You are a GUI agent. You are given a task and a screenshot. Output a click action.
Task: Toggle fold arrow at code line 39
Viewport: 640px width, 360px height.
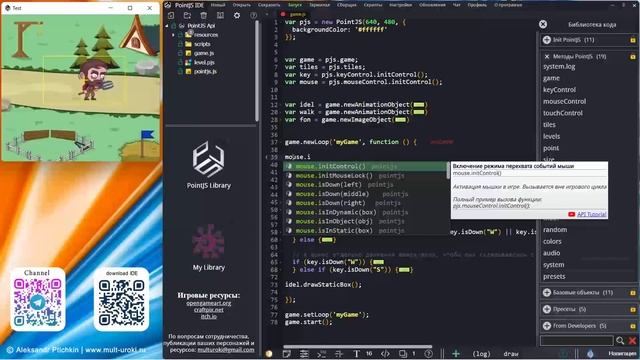[267, 157]
